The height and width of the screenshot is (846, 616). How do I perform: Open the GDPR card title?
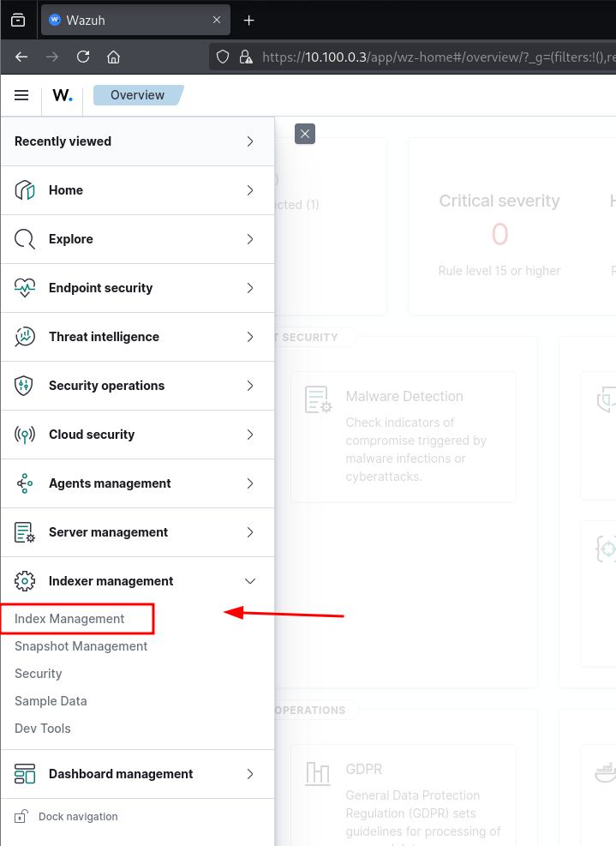tap(364, 769)
